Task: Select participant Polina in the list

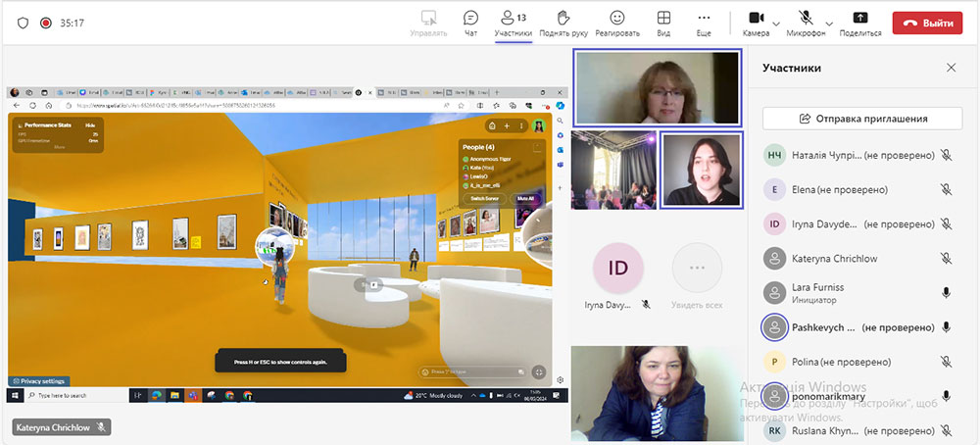Action: tap(862, 362)
